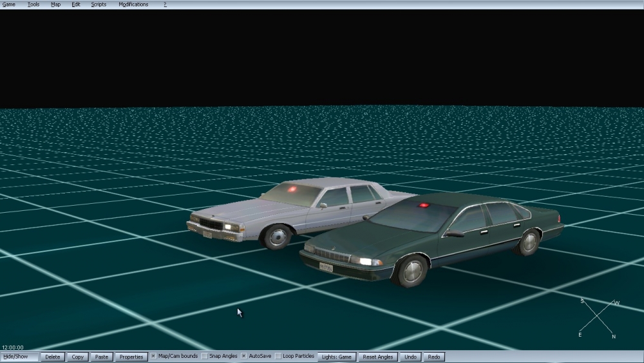Image resolution: width=644 pixels, height=363 pixels.
Task: Open the Map menu
Action: tap(56, 5)
